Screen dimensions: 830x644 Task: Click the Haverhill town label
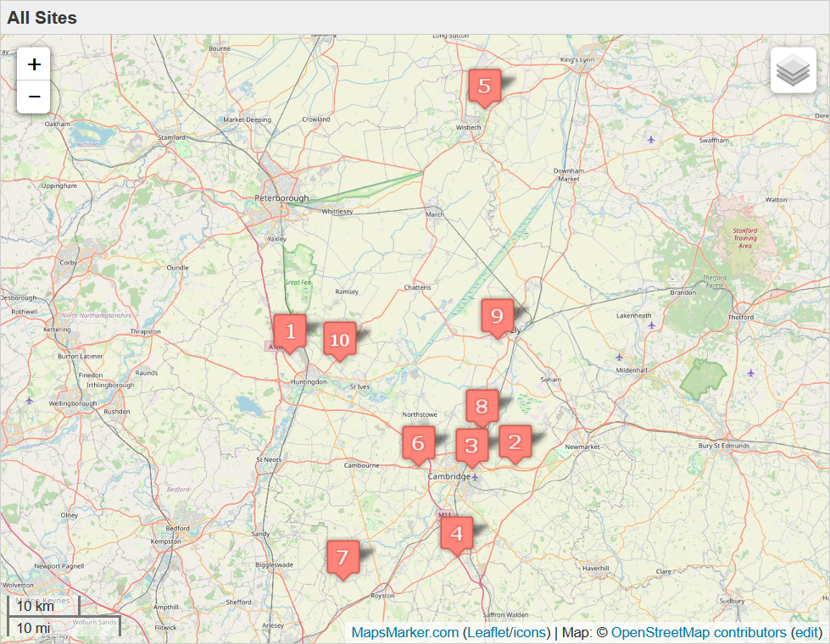coord(595,569)
